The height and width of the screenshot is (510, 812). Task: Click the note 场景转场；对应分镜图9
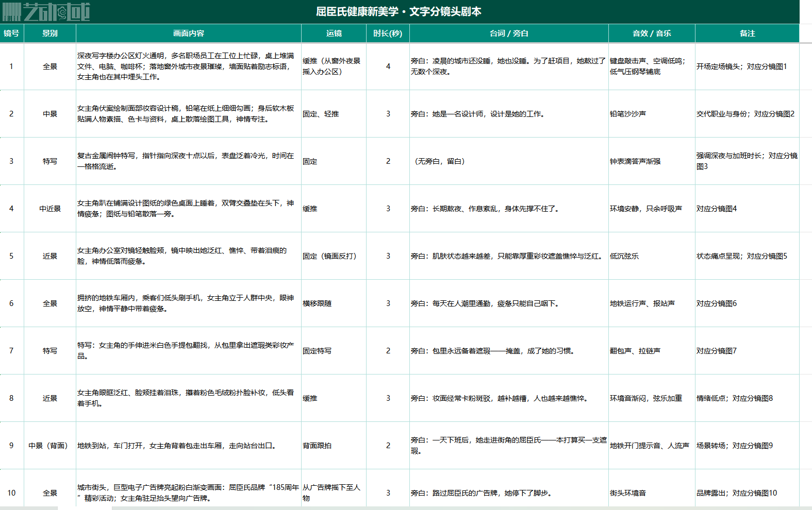coord(747,446)
